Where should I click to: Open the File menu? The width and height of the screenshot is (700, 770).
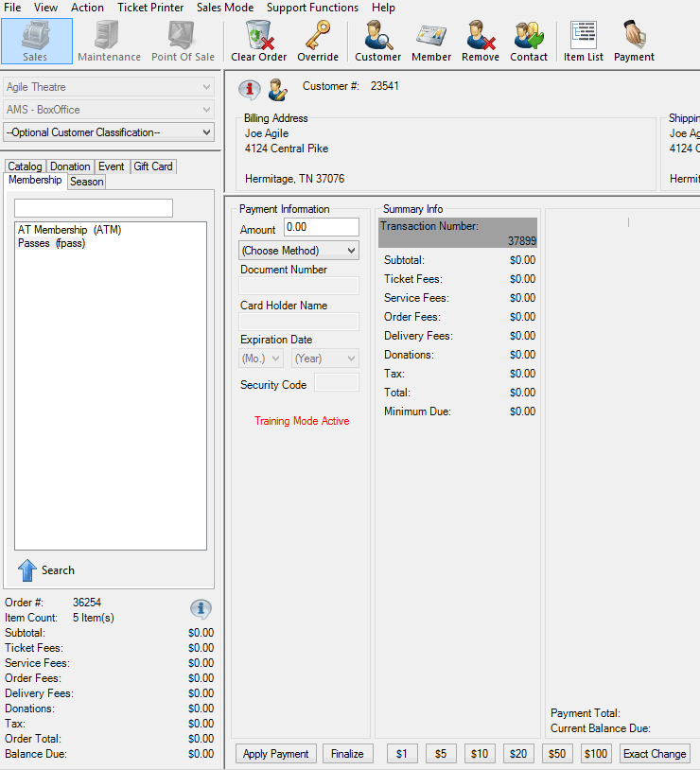(12, 8)
